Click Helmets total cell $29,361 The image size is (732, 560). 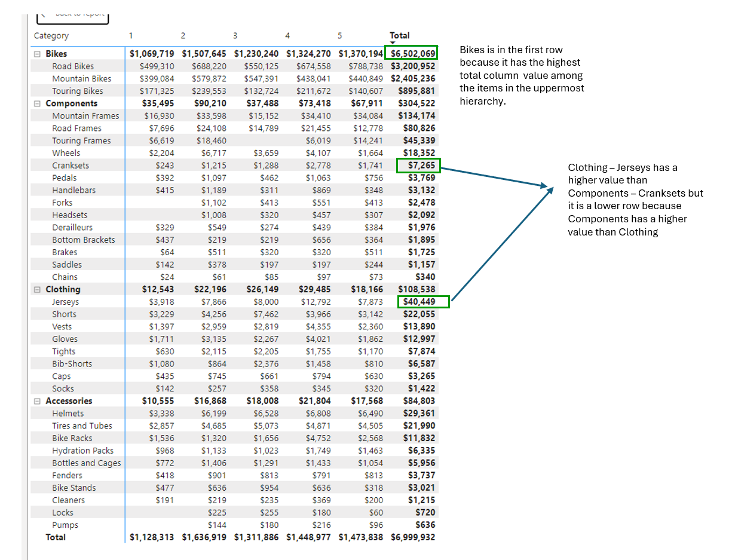pos(419,414)
